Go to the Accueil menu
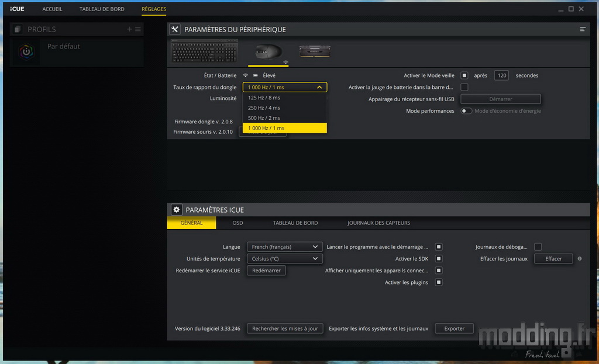This screenshot has height=364, width=599. 52,9
